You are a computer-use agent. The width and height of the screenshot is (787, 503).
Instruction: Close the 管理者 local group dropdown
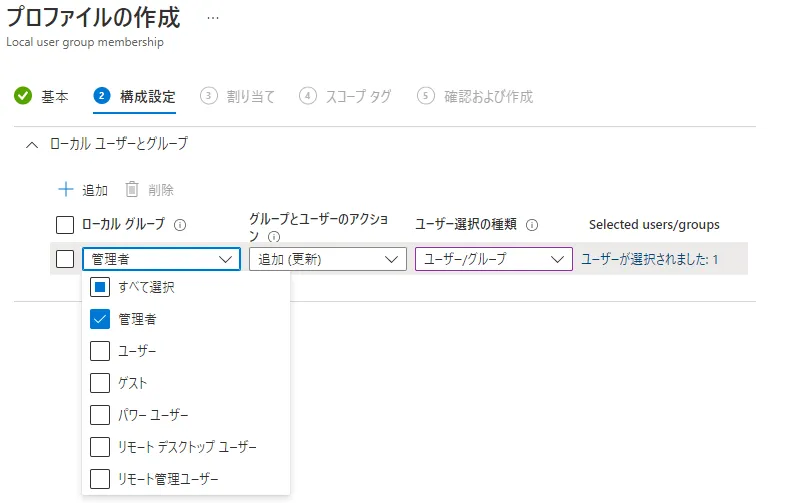click(x=161, y=259)
